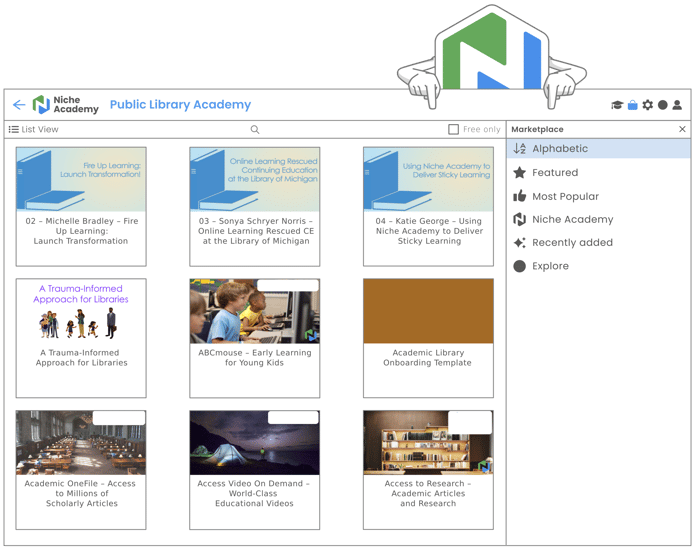Click 'Academic Library Onboarding Template' title

pyautogui.click(x=428, y=358)
